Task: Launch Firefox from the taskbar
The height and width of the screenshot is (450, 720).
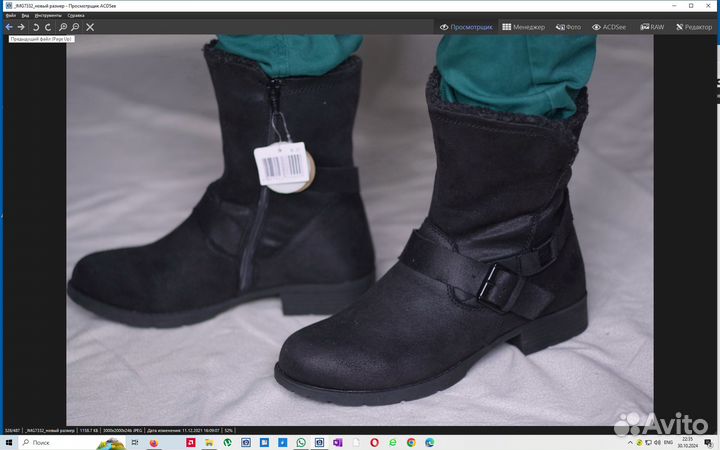Action: pyautogui.click(x=154, y=443)
